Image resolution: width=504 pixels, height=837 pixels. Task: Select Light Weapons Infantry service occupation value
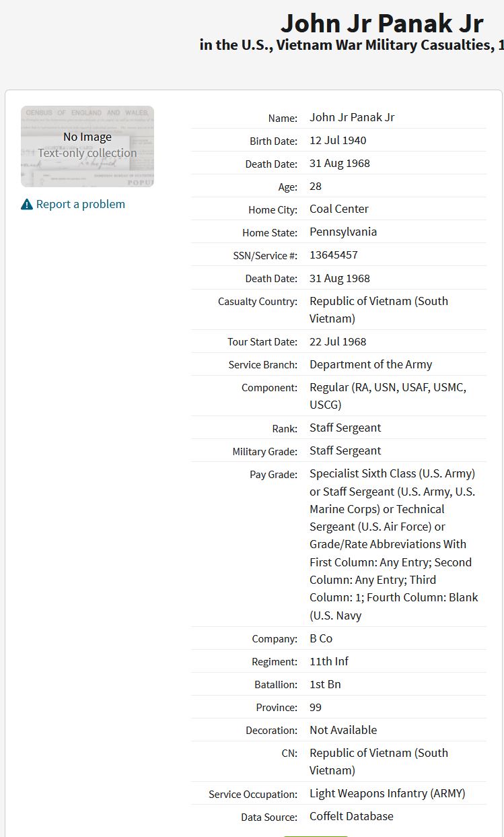point(388,793)
